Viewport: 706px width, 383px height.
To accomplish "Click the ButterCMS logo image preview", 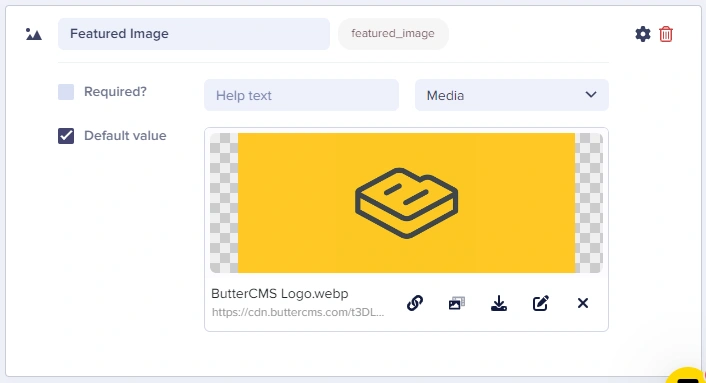I will tap(406, 203).
